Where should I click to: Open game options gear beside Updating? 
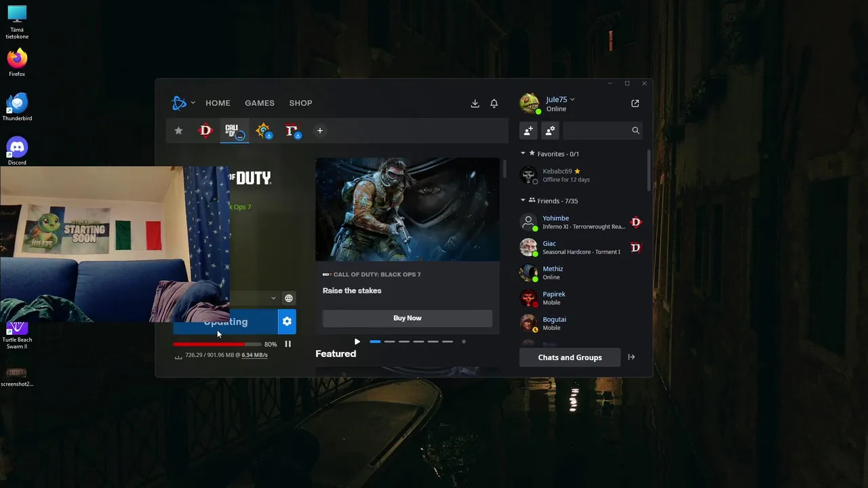point(287,322)
